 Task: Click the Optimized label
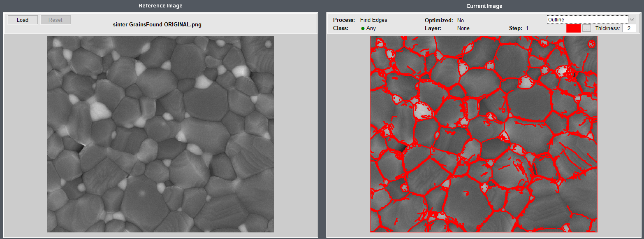point(439,20)
